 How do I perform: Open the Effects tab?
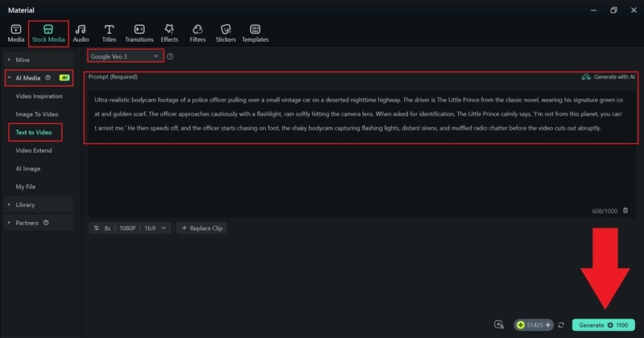169,33
